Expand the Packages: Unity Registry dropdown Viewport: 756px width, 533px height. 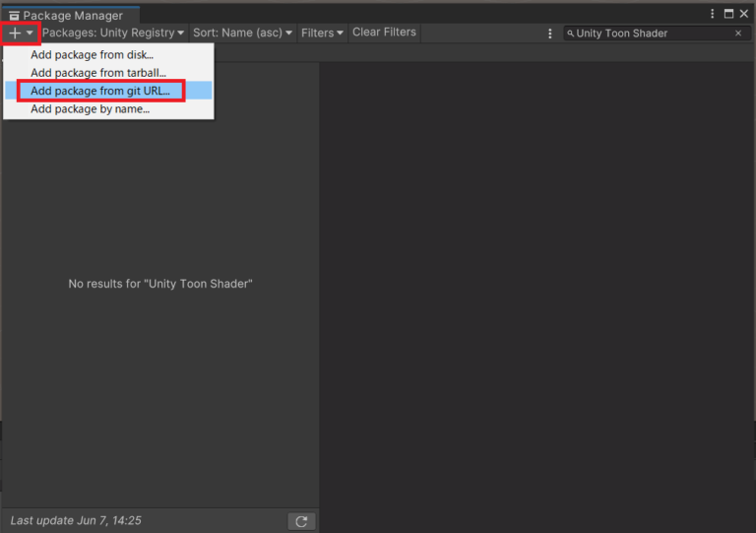[113, 33]
